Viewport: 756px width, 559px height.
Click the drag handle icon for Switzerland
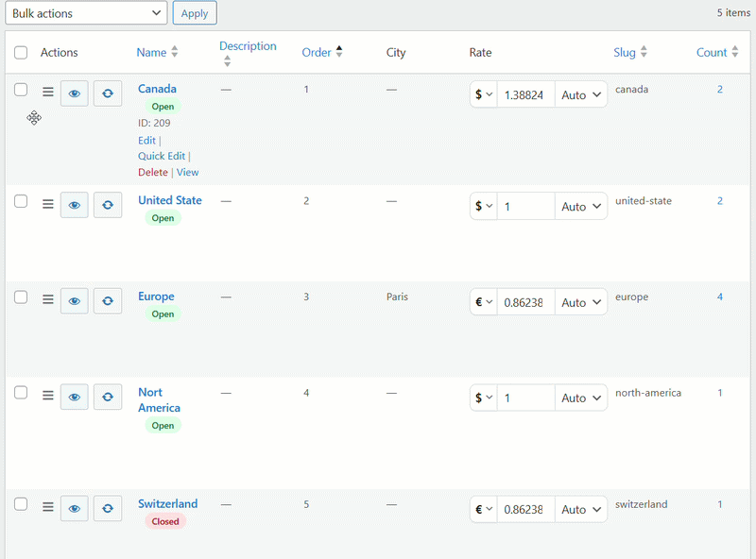[x=48, y=507]
